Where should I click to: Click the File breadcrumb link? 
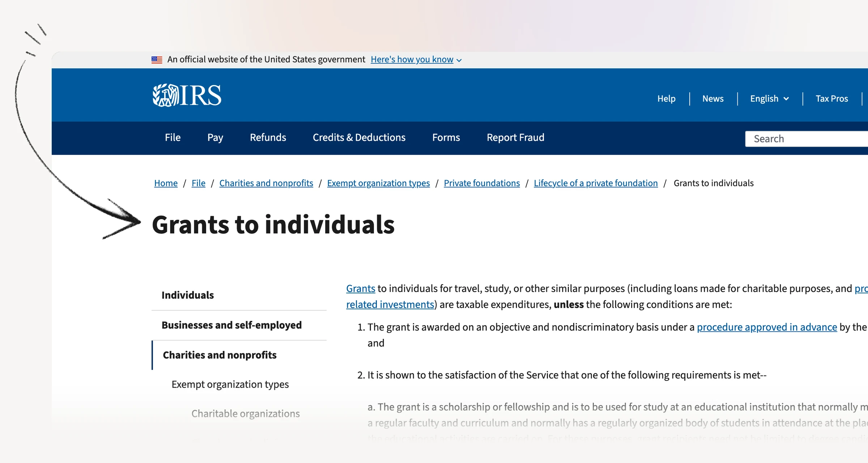coord(198,183)
